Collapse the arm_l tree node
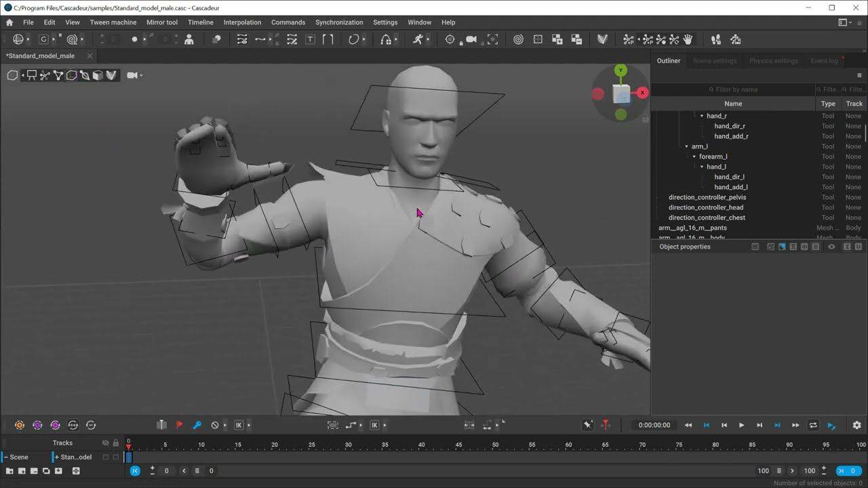Image resolution: width=868 pixels, height=488 pixels. [686, 146]
